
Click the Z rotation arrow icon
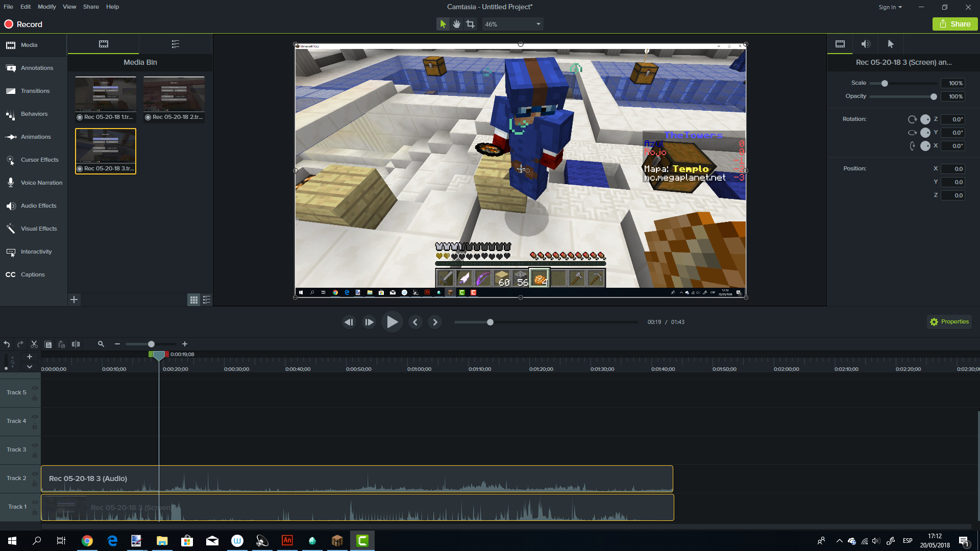pyautogui.click(x=912, y=119)
